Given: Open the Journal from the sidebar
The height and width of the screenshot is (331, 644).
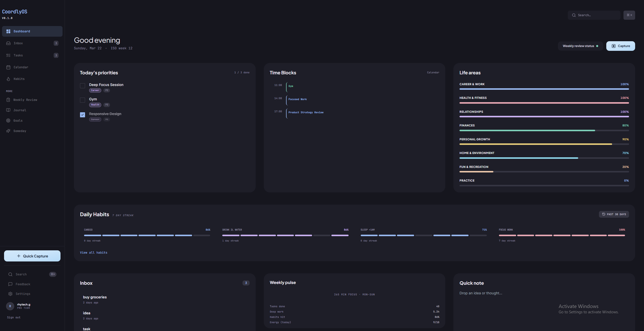Looking at the screenshot, I should pos(20,110).
